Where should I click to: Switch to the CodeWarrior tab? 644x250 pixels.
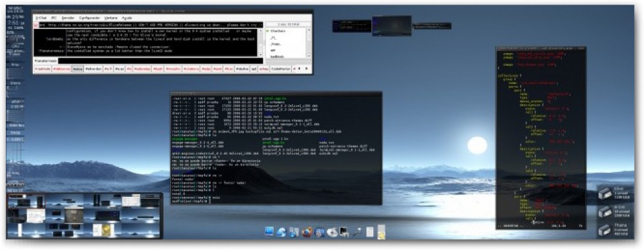[x=281, y=69]
